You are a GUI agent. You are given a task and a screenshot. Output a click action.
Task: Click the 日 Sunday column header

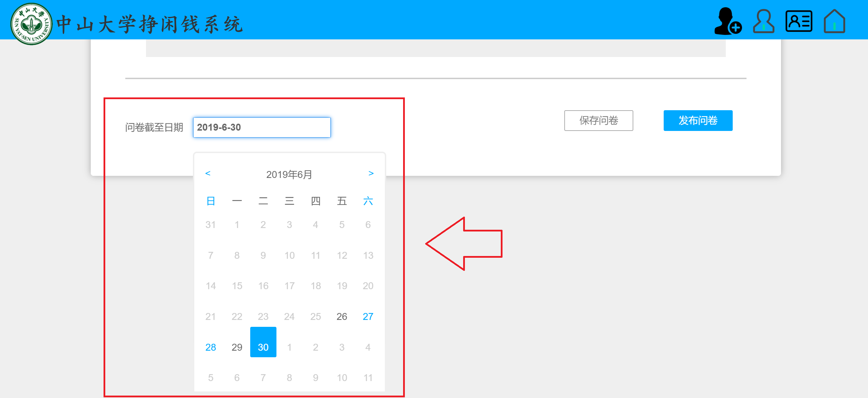(x=211, y=201)
